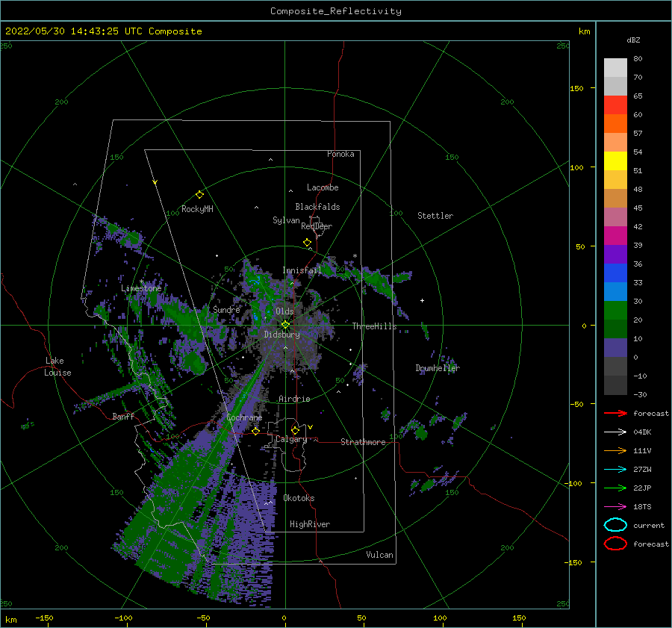
Task: Click the Olds label
Action: [x=284, y=311]
